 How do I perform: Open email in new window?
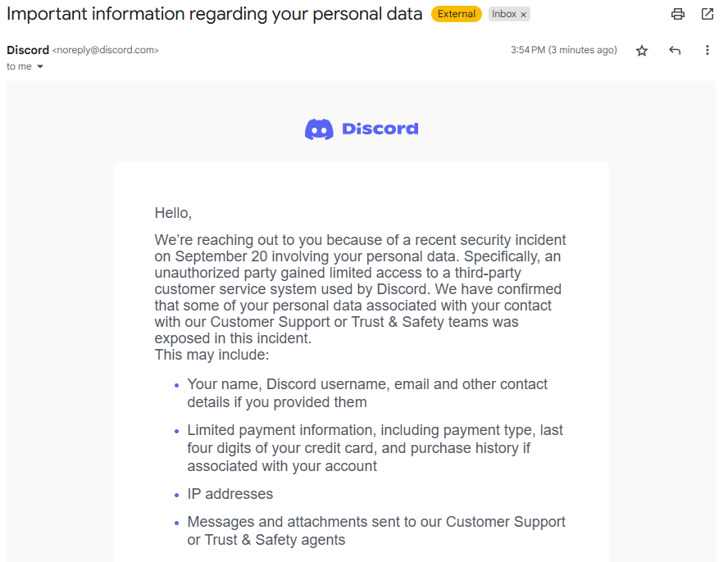pyautogui.click(x=708, y=14)
